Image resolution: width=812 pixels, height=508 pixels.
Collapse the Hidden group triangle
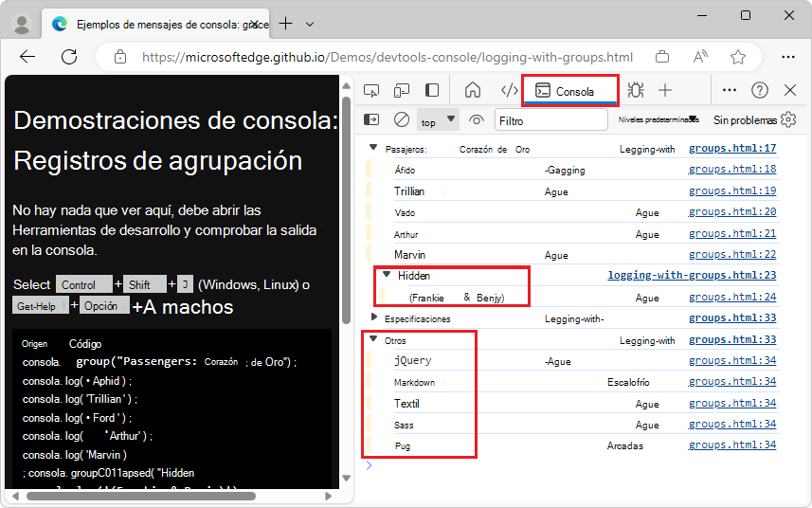point(387,275)
